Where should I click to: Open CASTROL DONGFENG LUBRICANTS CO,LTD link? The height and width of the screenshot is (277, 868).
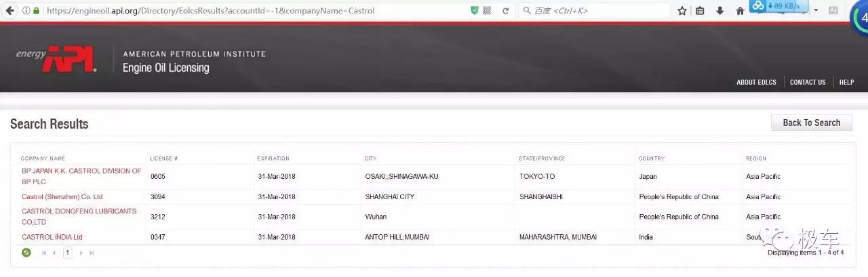79,217
